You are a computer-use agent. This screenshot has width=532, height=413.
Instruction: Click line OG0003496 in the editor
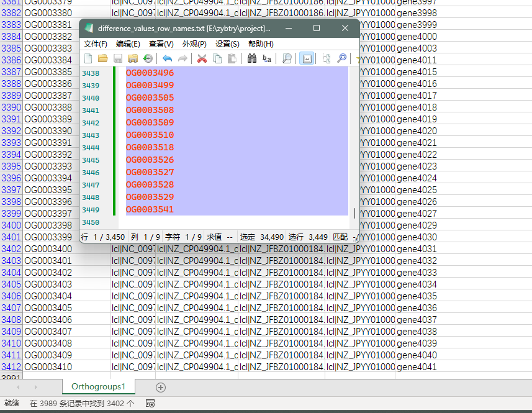(x=150, y=73)
